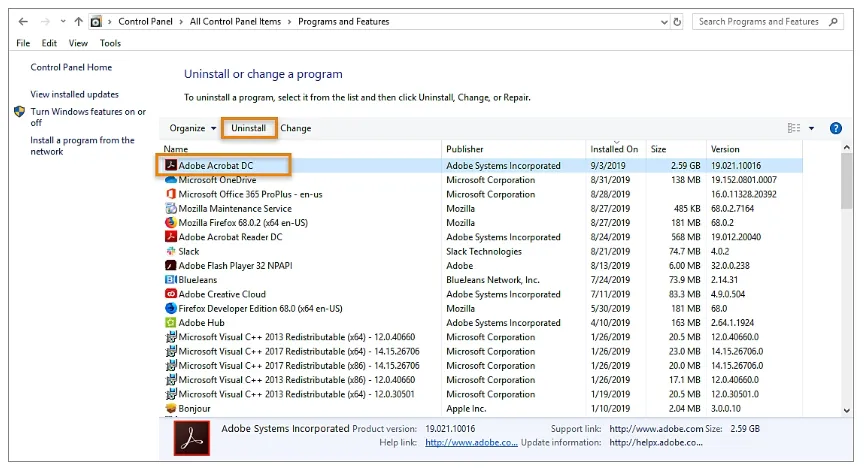
Task: Open the View menu
Action: click(x=78, y=43)
